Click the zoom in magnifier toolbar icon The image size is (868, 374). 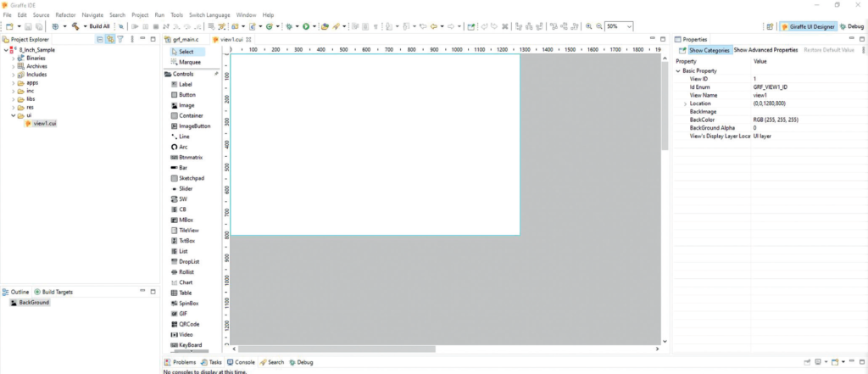pyautogui.click(x=588, y=26)
